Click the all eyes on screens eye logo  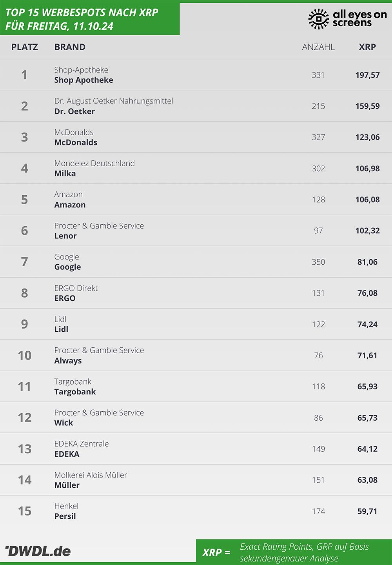[319, 19]
